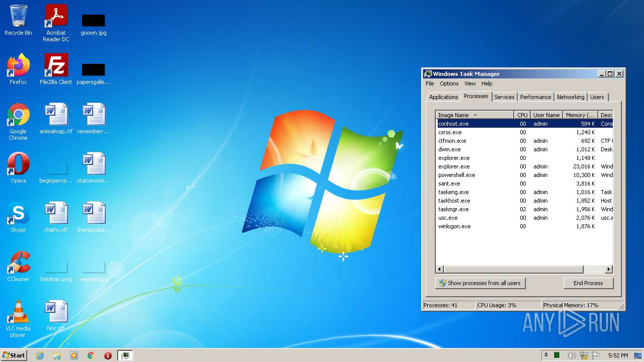Screen dimensions: 644x362
Task: Select the dwm.exe process row
Action: pos(524,149)
